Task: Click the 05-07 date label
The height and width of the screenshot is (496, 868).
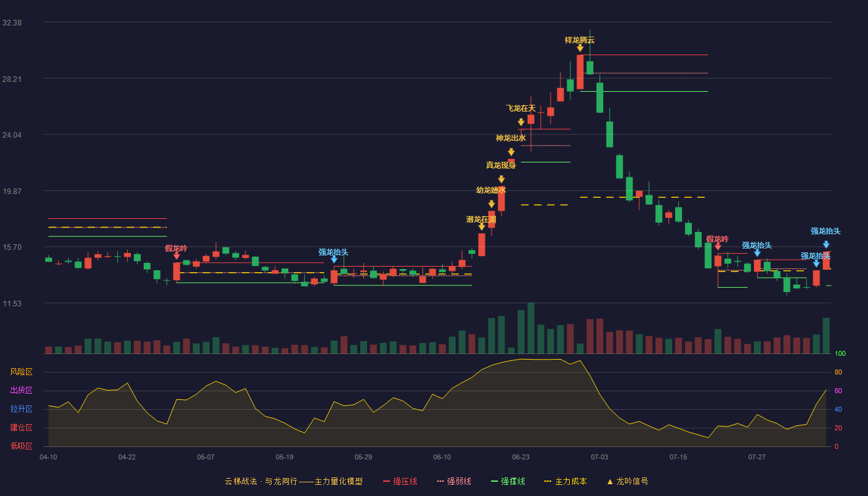Action: point(206,457)
